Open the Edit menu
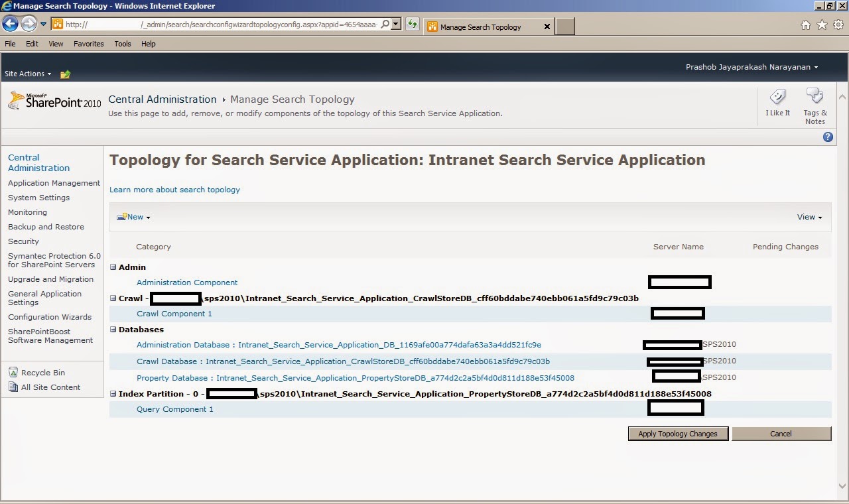849x504 pixels. (x=32, y=44)
